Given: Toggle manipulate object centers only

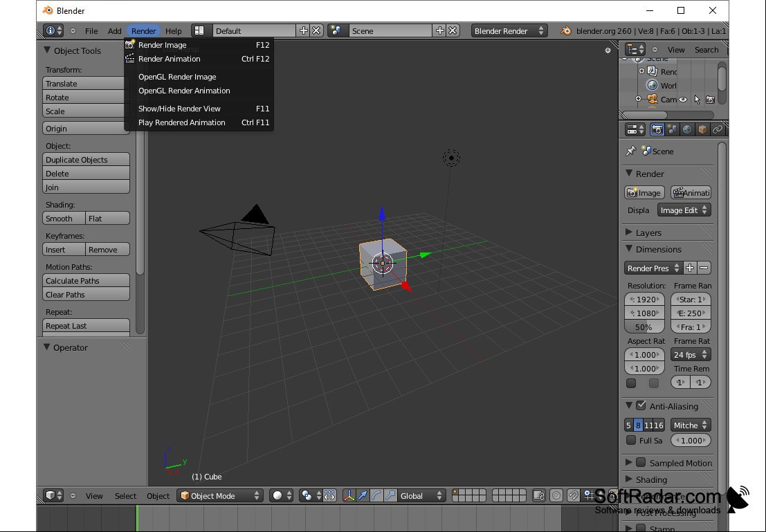Looking at the screenshot, I should pos(329,495).
